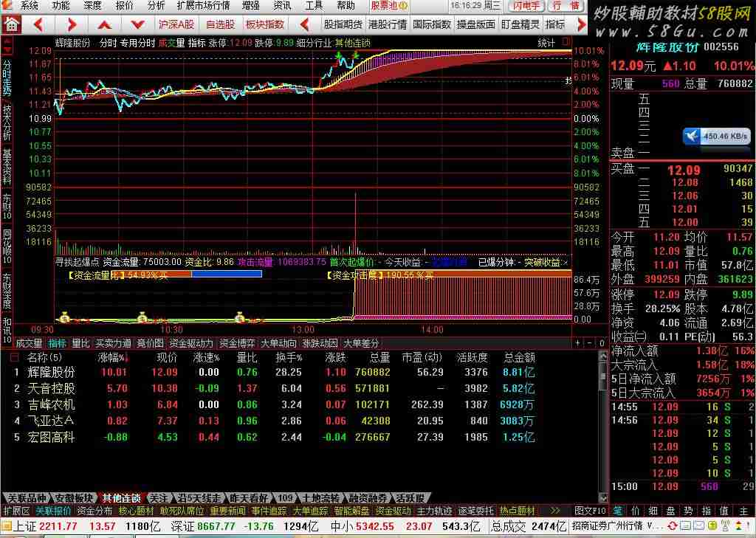Open 主力轨迹 info tab
This screenshot has width=756, height=538.
click(x=434, y=511)
